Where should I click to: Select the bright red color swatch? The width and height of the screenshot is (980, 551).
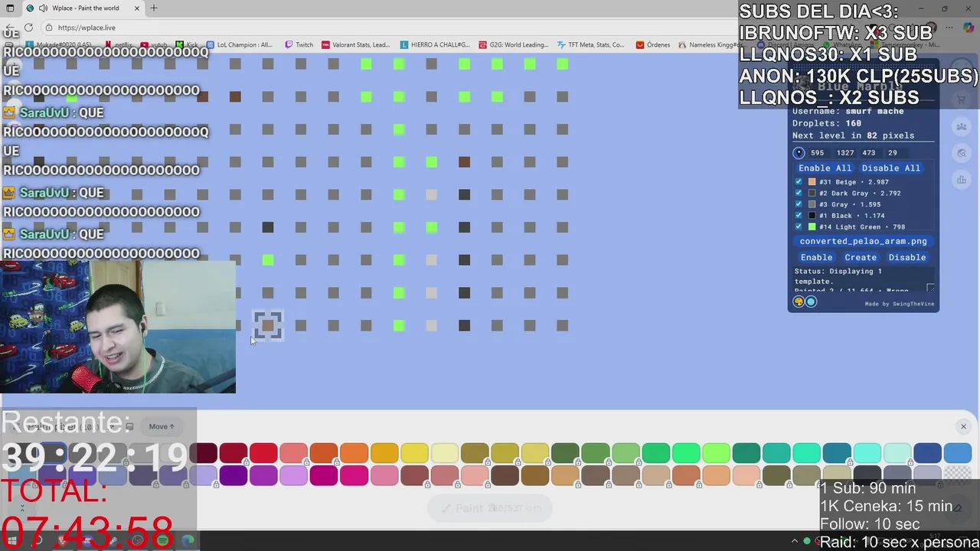pos(263,453)
